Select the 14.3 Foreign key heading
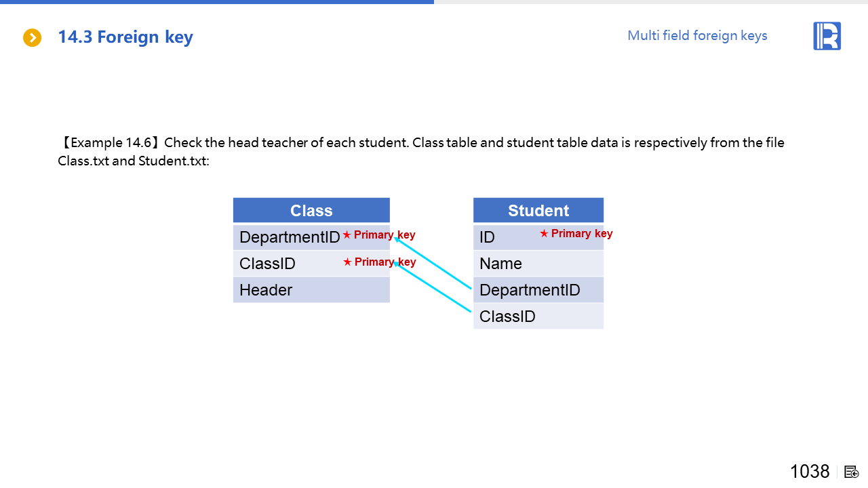 point(125,37)
